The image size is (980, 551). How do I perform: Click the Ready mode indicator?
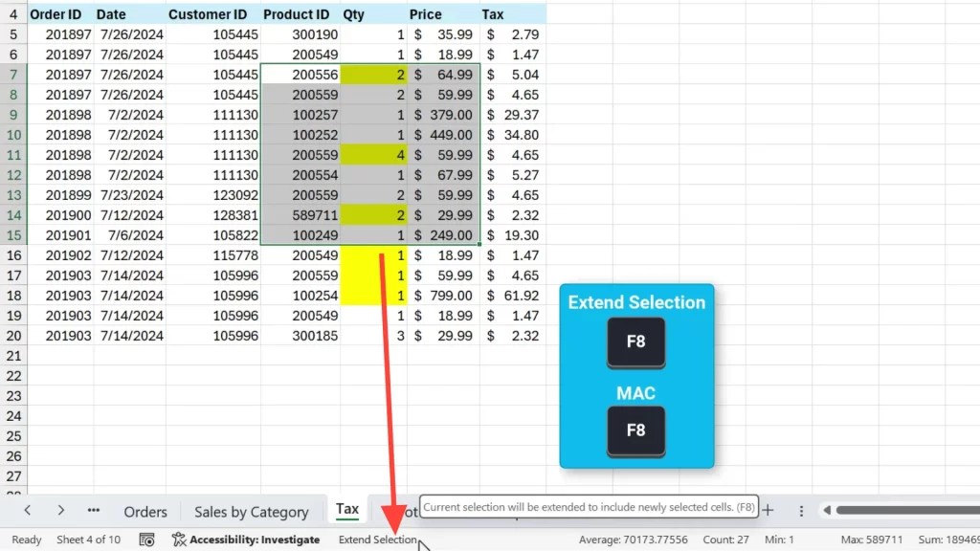coord(26,540)
